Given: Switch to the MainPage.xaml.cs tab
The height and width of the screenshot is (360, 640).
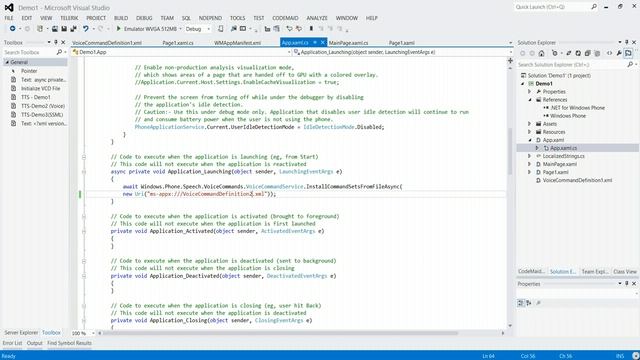Looking at the screenshot, I should (349, 43).
